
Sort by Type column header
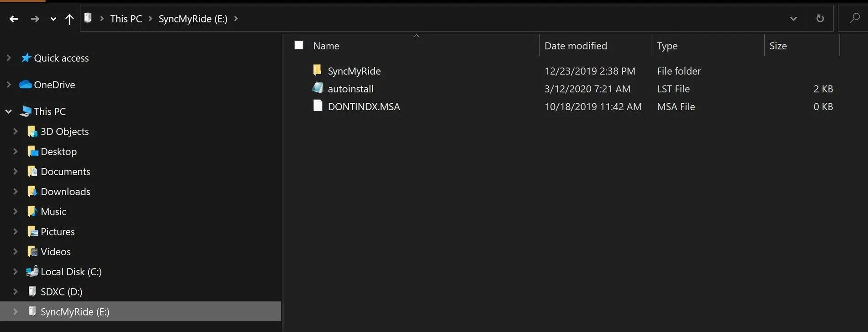point(667,46)
